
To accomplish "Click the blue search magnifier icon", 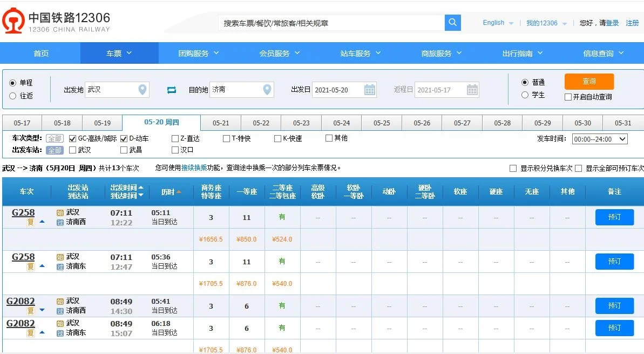I will tap(452, 23).
